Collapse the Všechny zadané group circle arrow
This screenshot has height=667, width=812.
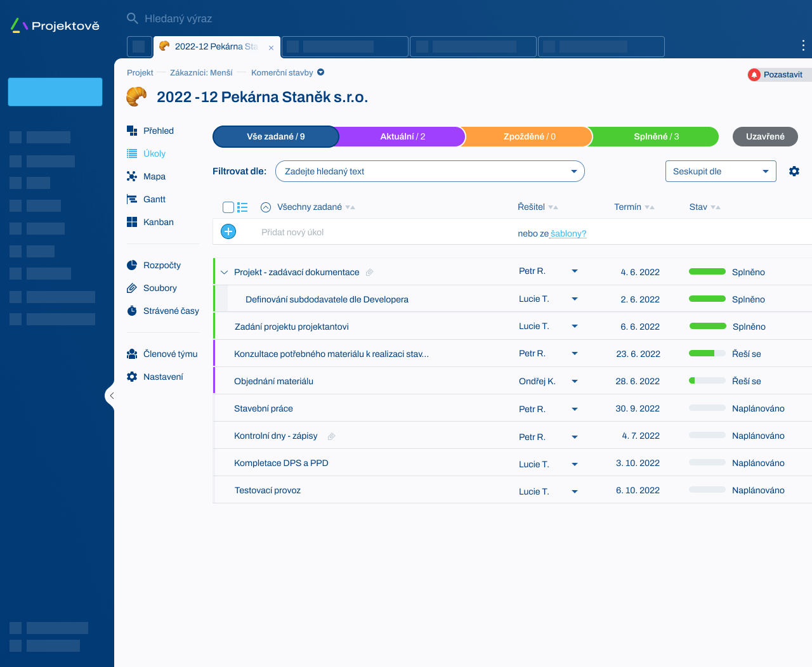pos(266,207)
